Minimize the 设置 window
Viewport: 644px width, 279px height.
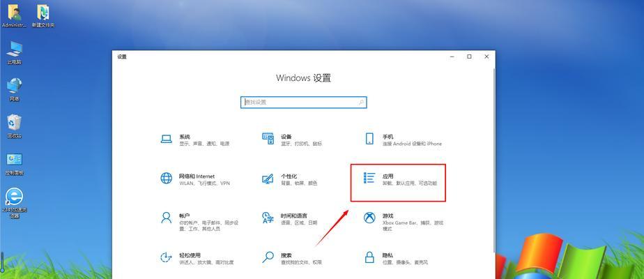[x=452, y=56]
